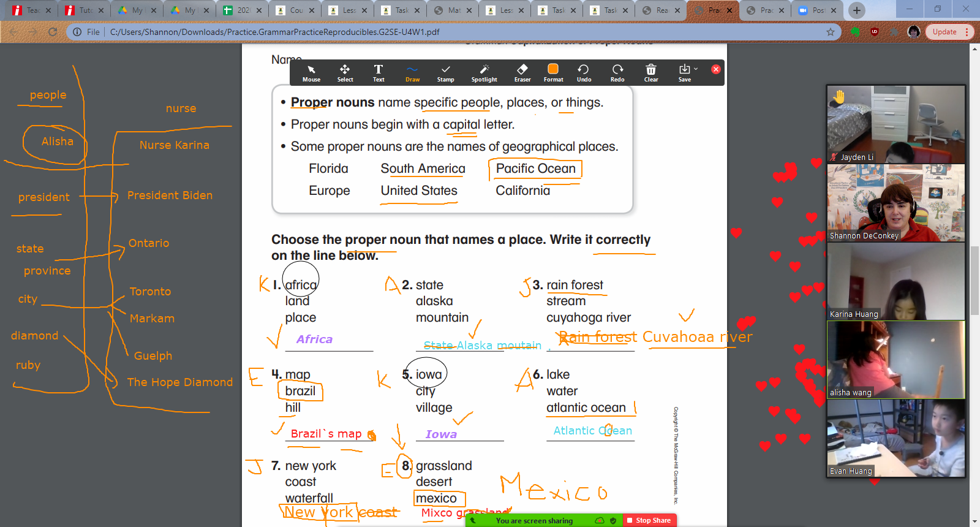Click the cloud recording indicator icon
980x527 pixels.
[600, 521]
